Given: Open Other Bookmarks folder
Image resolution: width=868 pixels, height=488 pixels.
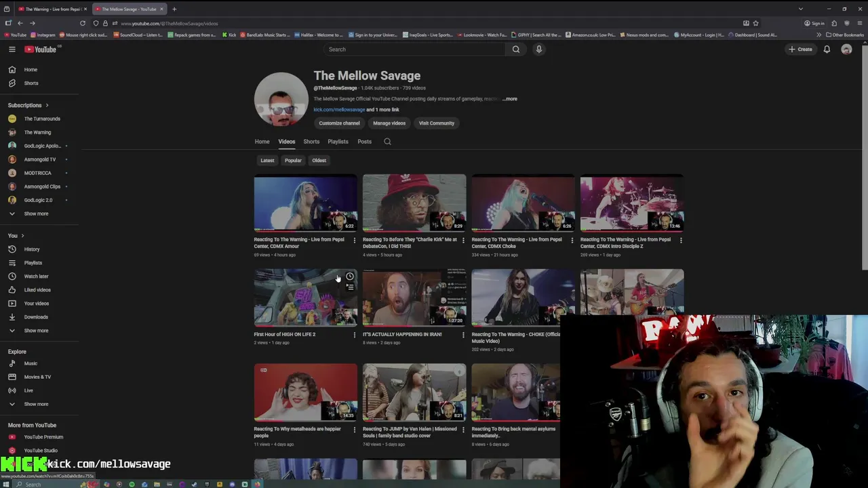Looking at the screenshot, I should tap(845, 35).
